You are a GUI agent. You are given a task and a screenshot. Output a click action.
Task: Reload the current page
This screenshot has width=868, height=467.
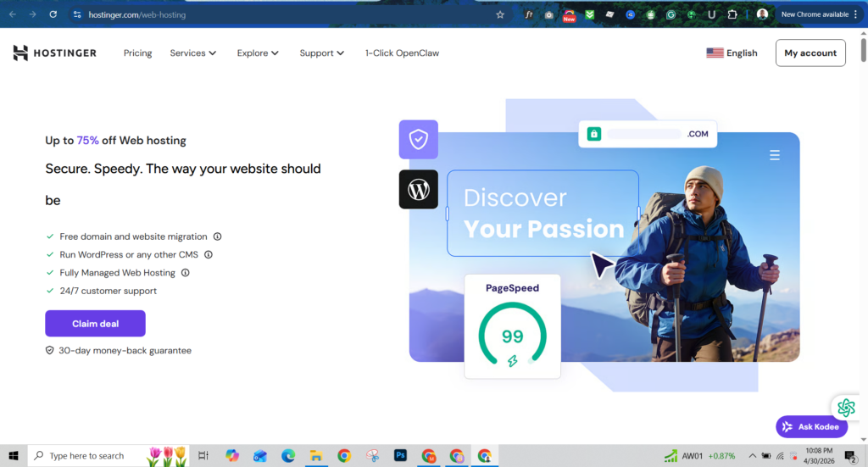53,14
